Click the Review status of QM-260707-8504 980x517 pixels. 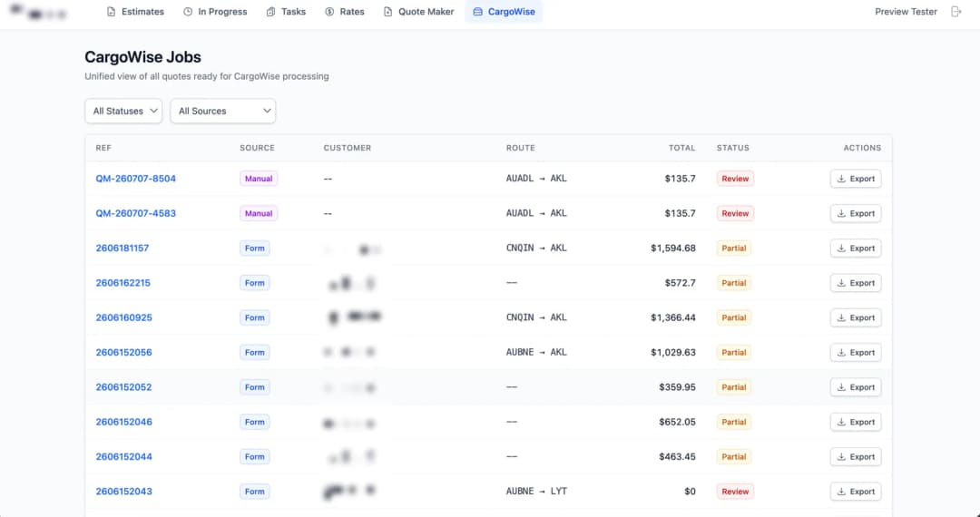[735, 179]
